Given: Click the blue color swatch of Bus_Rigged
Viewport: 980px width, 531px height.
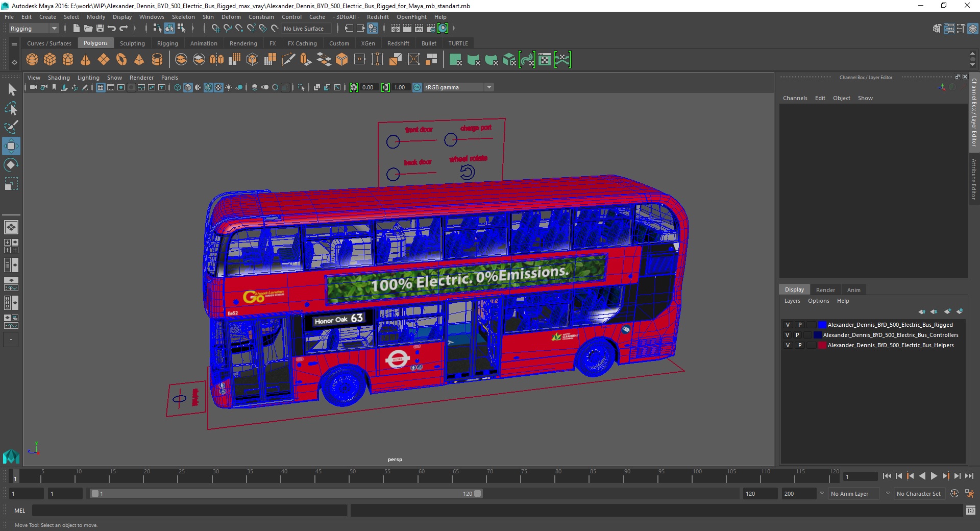Looking at the screenshot, I should pyautogui.click(x=822, y=325).
